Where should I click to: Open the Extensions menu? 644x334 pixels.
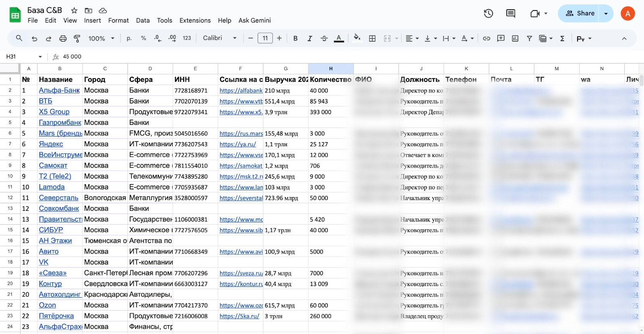coord(195,21)
